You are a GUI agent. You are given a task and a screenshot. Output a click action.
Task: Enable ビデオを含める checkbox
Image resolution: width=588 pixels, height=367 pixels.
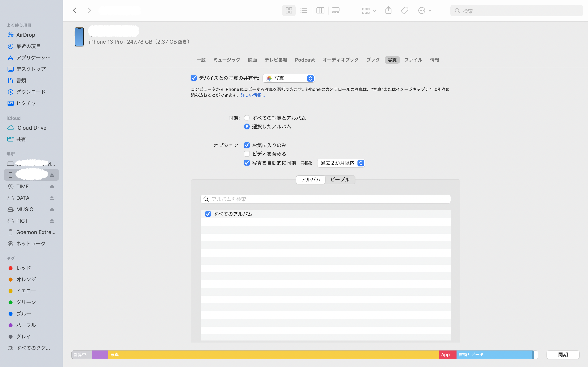(247, 154)
